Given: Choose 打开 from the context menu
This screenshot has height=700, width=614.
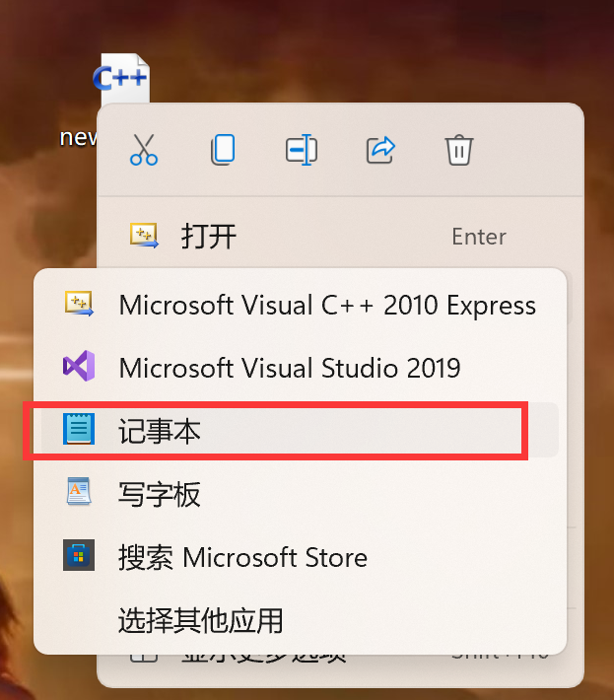Looking at the screenshot, I should coord(340,237).
